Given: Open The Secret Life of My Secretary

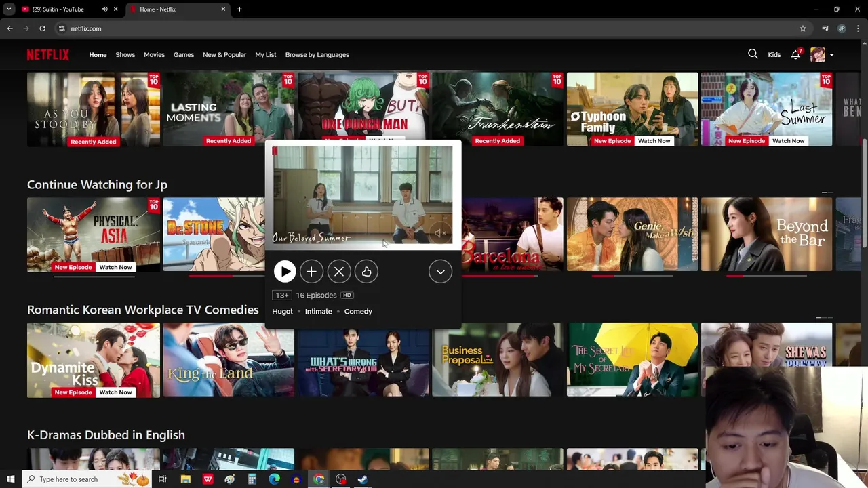Looking at the screenshot, I should point(632,361).
